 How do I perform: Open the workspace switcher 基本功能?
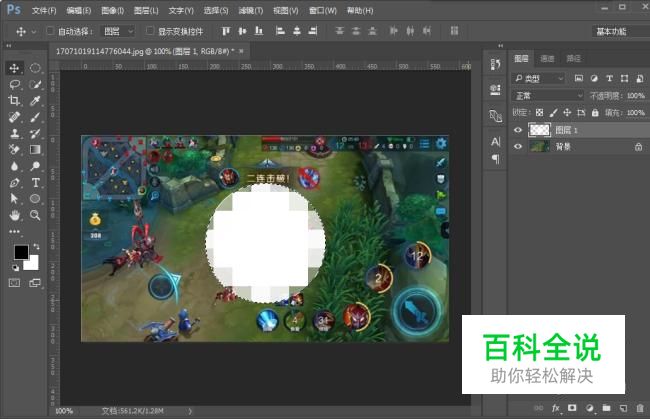(x=621, y=31)
